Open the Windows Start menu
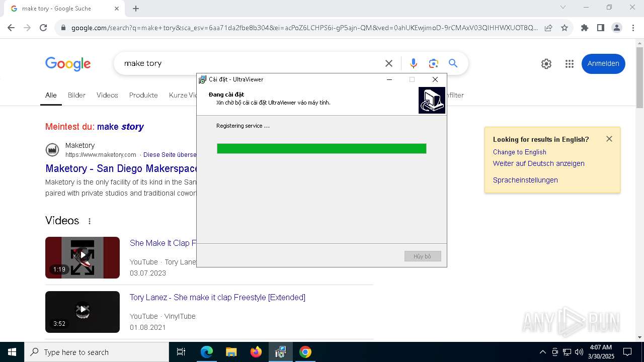This screenshot has height=362, width=644. pyautogui.click(x=12, y=352)
